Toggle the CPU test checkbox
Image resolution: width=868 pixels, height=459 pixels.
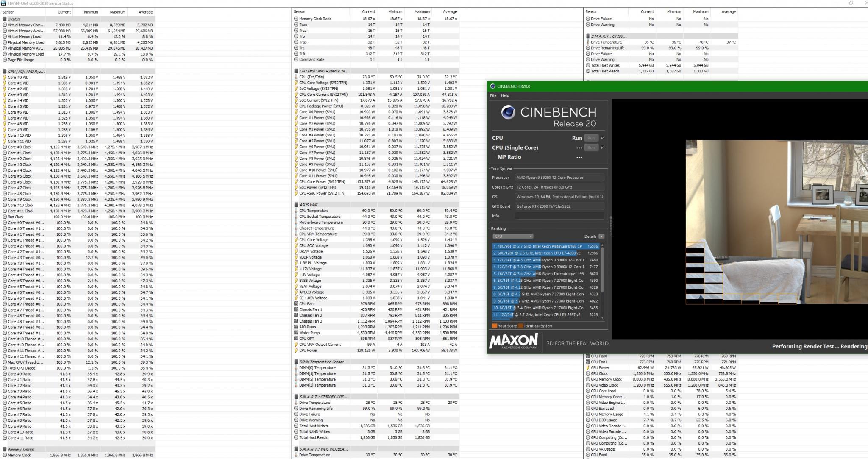pyautogui.click(x=603, y=138)
